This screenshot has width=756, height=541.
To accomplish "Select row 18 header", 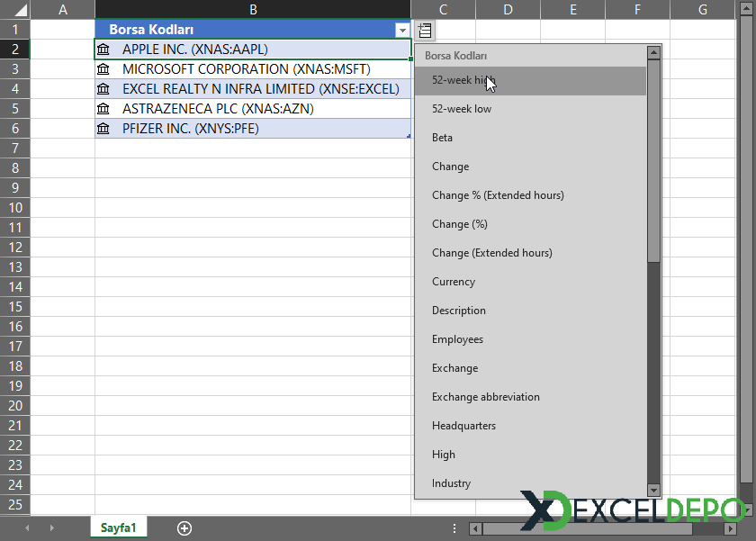I will point(15,366).
